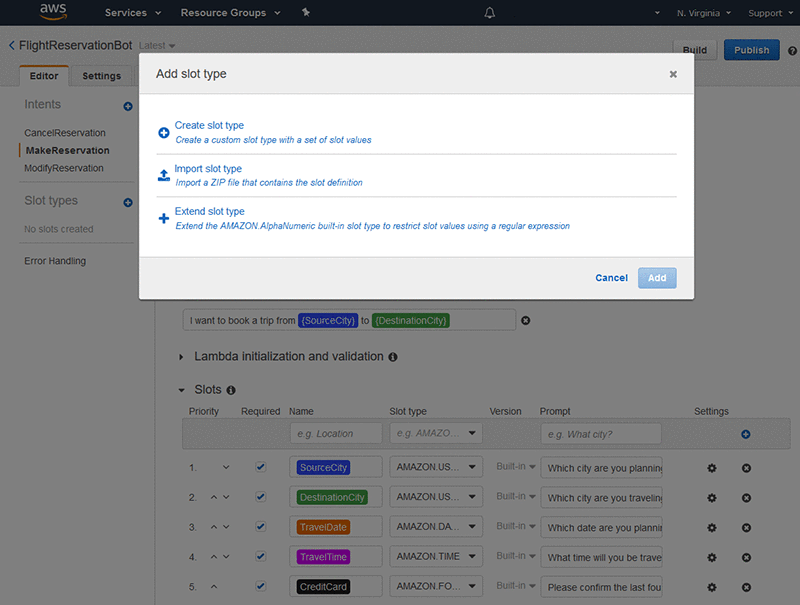Click the Build button
The width and height of the screenshot is (800, 605).
[695, 50]
